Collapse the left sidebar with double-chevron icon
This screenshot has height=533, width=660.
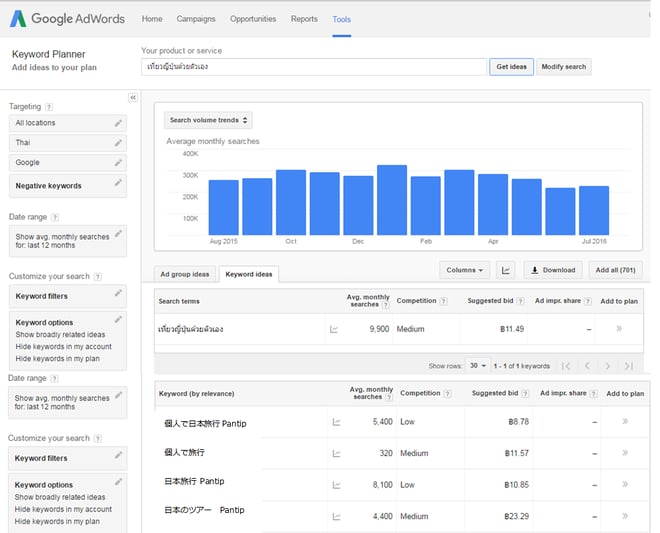pyautogui.click(x=133, y=98)
